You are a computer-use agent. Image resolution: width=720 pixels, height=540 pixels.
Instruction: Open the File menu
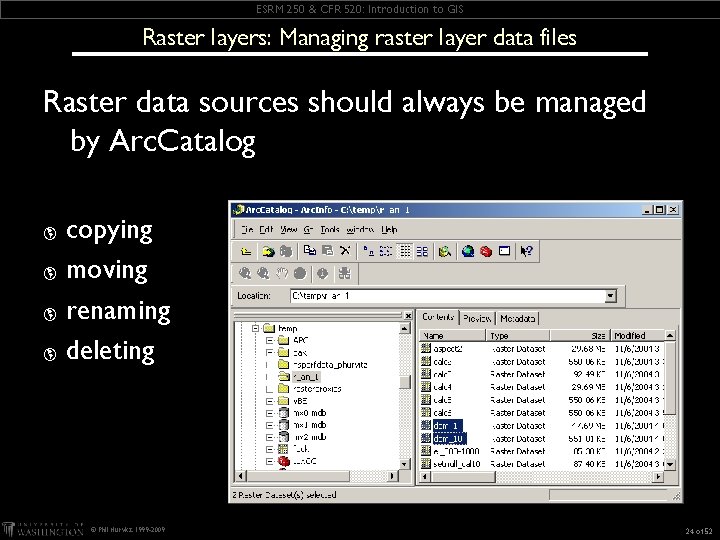click(x=247, y=229)
